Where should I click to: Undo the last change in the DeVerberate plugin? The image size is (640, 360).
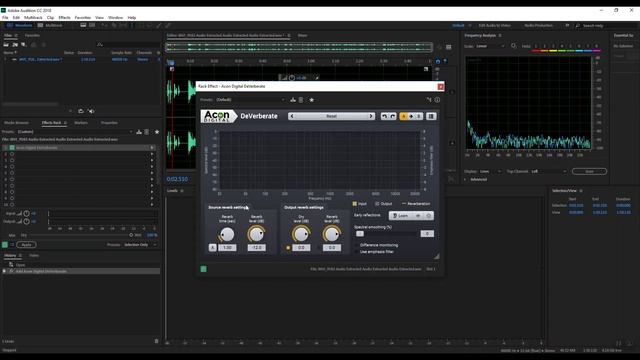384,116
